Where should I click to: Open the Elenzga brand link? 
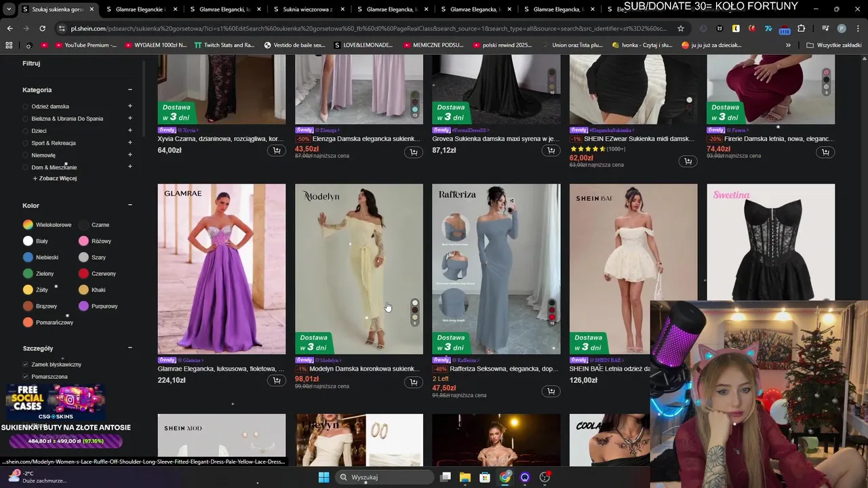(x=330, y=130)
